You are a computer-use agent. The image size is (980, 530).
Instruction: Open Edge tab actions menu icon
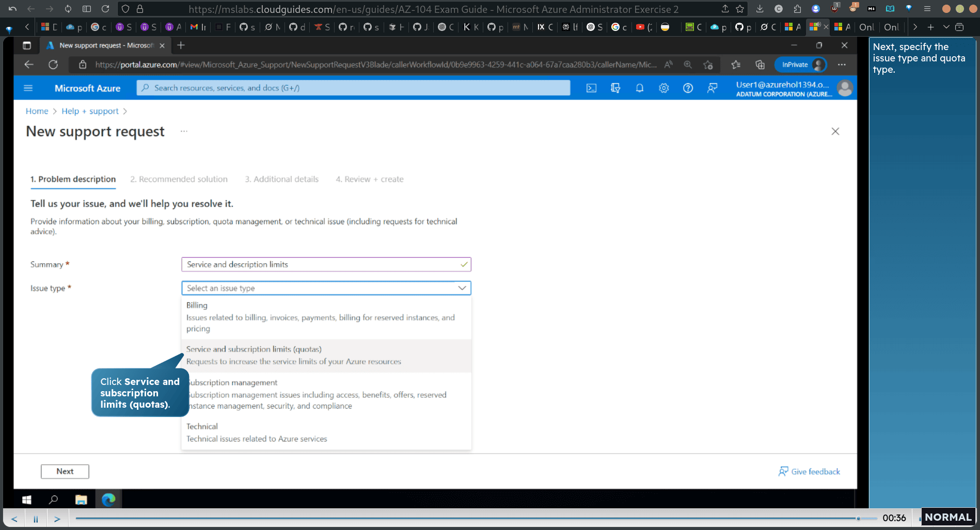coord(27,45)
